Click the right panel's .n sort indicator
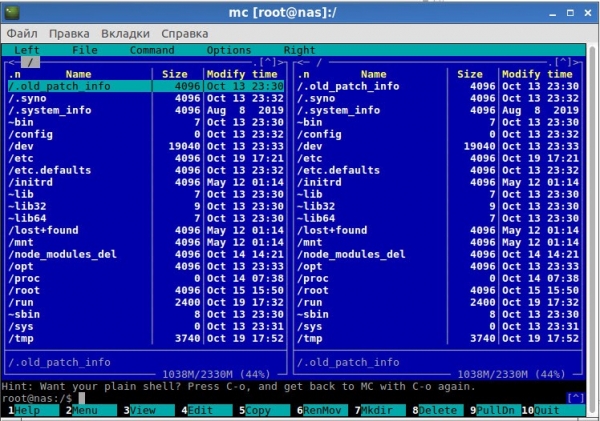 [304, 74]
